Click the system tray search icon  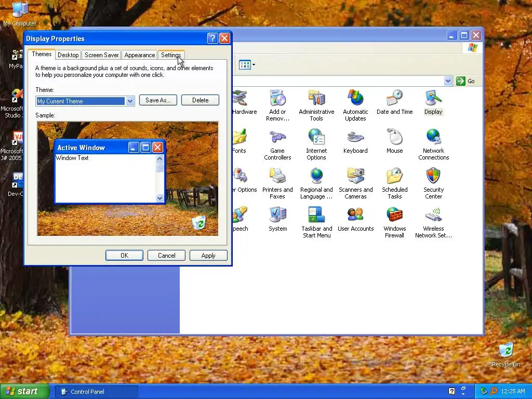494,391
